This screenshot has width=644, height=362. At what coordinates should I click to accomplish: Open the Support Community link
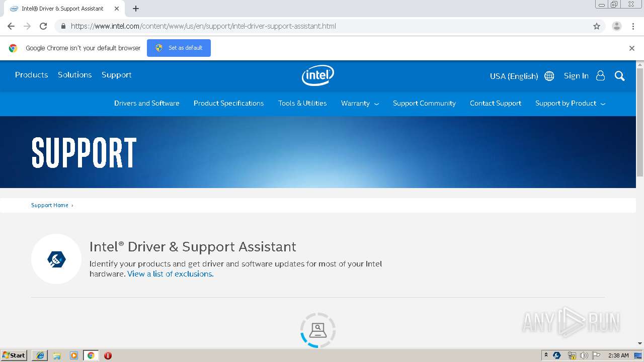pyautogui.click(x=424, y=103)
